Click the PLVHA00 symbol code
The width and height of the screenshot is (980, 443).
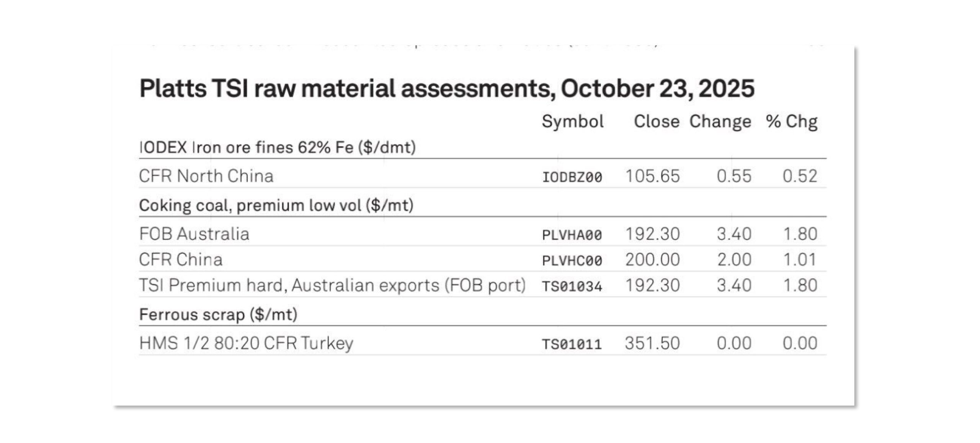tap(572, 235)
